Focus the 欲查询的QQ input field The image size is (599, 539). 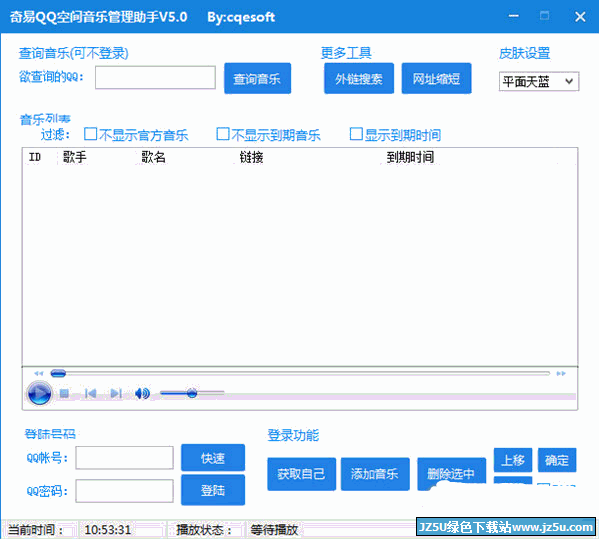(155, 78)
